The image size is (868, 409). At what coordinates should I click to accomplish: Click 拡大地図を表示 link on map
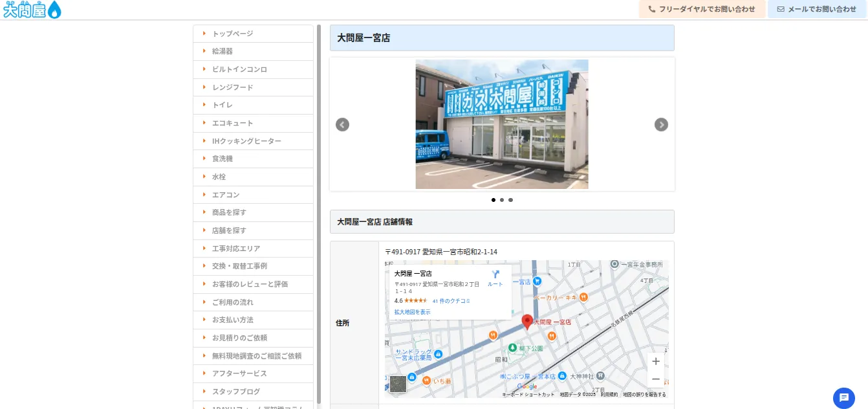pos(412,312)
